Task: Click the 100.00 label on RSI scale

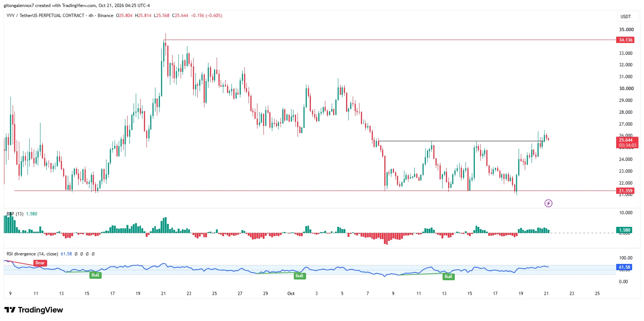Action: (626, 258)
